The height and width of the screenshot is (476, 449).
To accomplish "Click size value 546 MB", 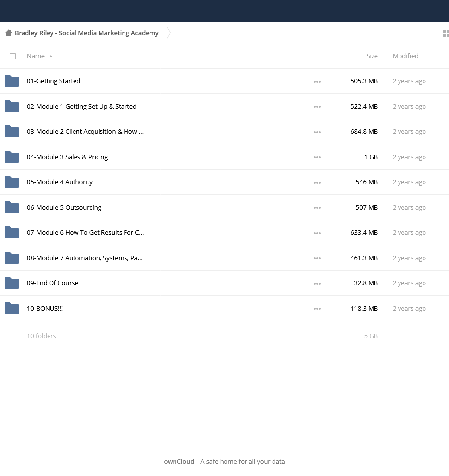I will tap(367, 182).
